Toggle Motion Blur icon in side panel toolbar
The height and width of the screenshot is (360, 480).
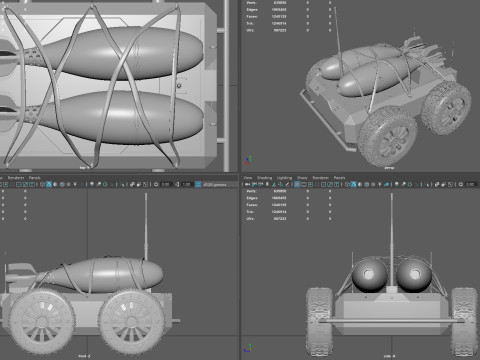pos(403,184)
